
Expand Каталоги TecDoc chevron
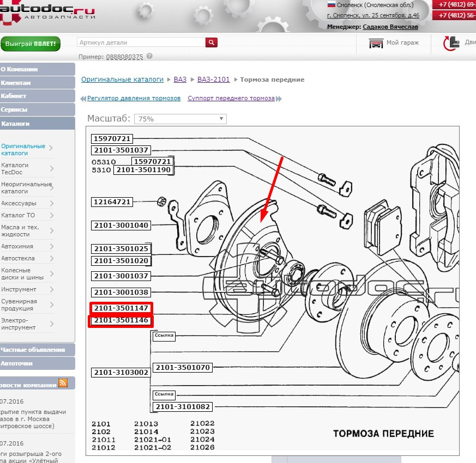click(x=52, y=168)
